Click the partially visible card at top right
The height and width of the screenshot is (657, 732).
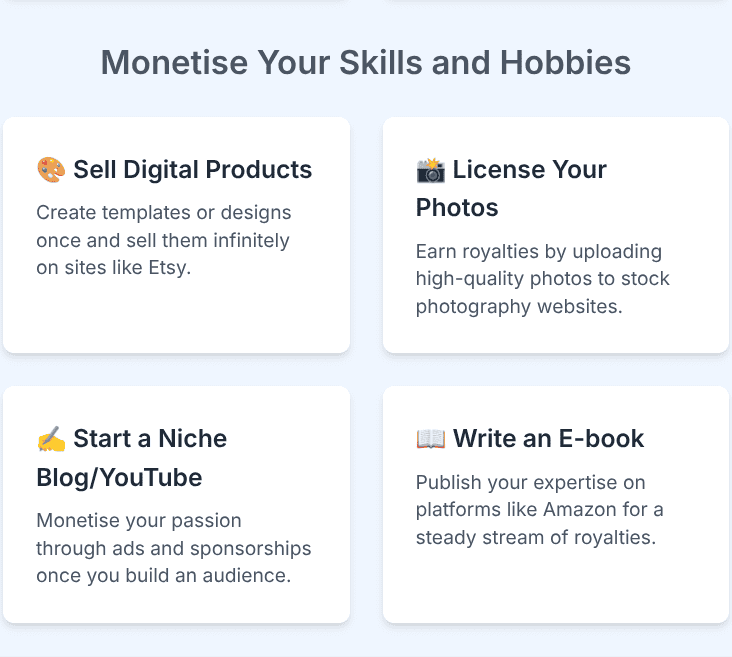(x=555, y=4)
